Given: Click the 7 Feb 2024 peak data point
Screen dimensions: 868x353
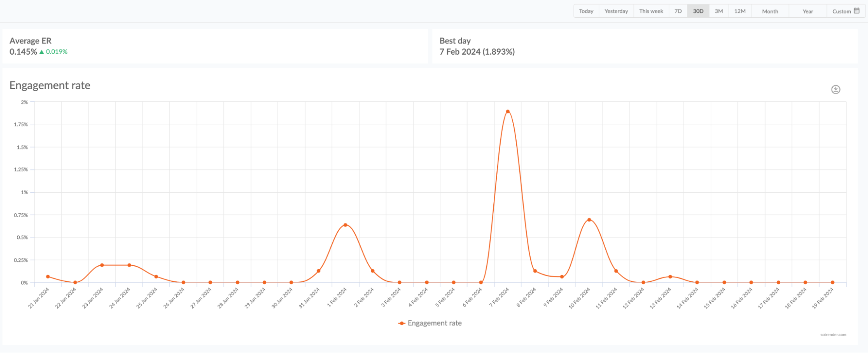Looking at the screenshot, I should pos(508,112).
